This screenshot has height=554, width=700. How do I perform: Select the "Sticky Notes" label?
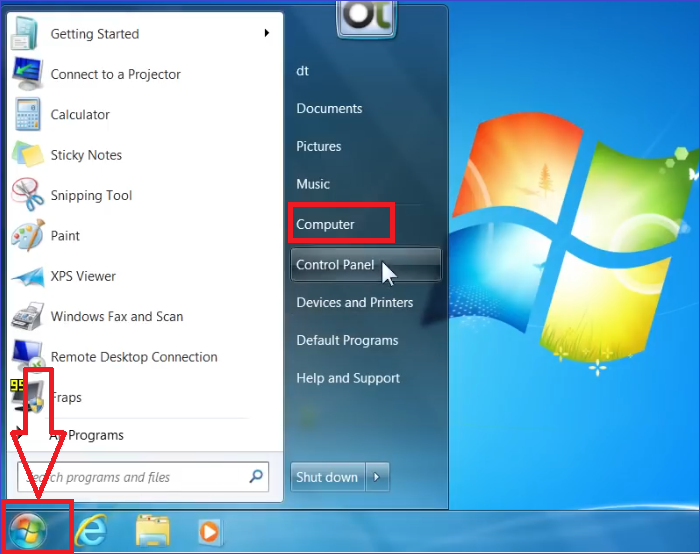(86, 155)
